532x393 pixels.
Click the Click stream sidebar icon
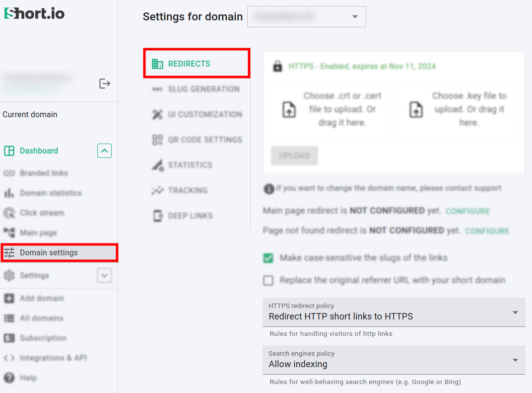point(9,213)
